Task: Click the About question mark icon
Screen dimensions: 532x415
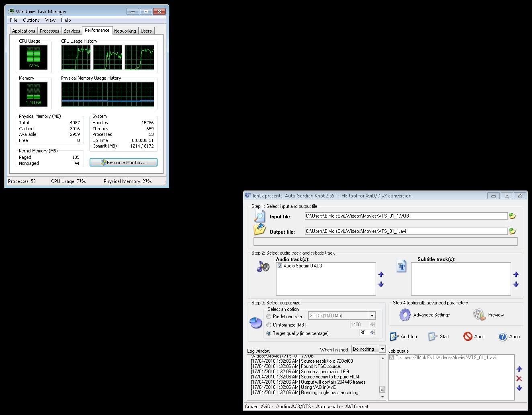Action: tap(503, 337)
